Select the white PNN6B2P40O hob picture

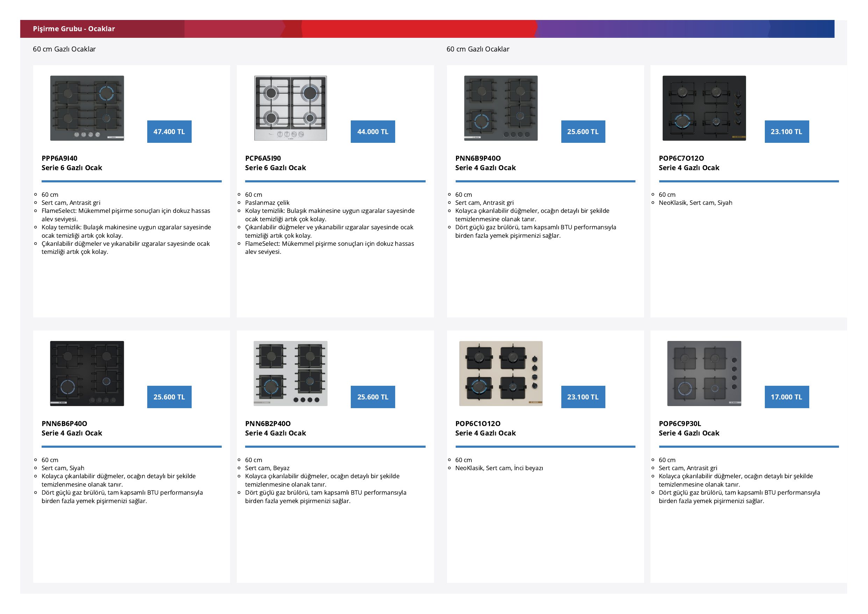tap(290, 374)
